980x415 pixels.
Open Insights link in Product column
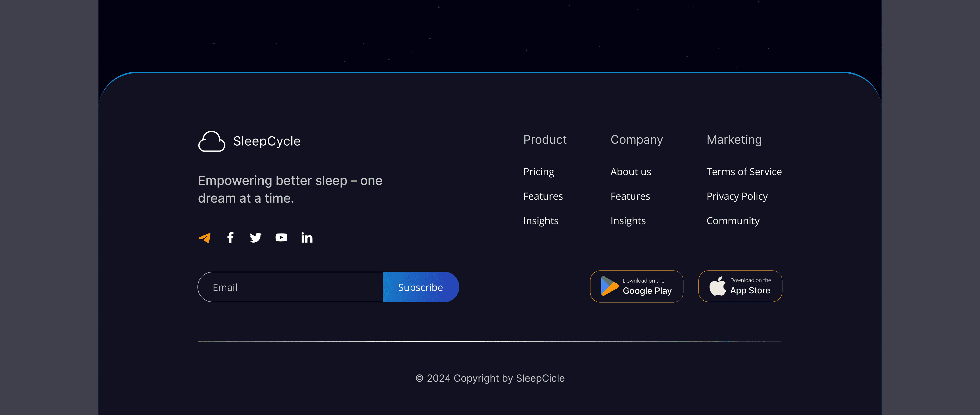[541, 221]
